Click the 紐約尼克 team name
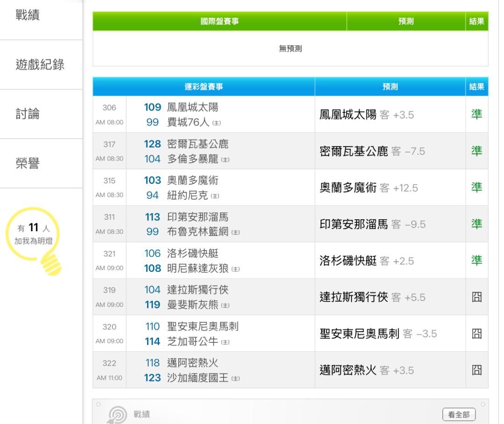This screenshot has width=504, height=424. coord(188,195)
